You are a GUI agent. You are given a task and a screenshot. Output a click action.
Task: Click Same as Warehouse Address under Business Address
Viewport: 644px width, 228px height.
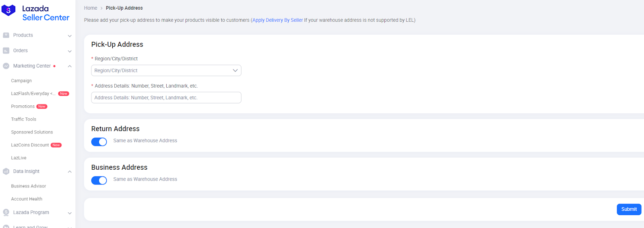(145, 179)
